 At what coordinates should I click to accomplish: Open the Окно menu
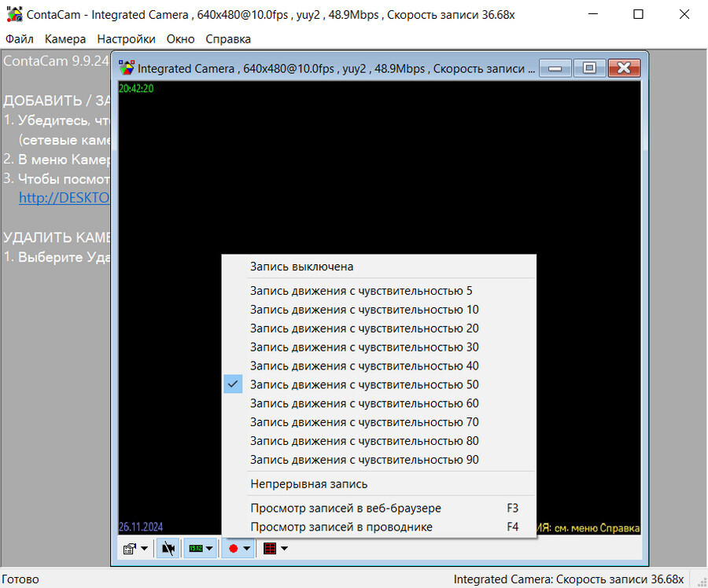click(181, 39)
